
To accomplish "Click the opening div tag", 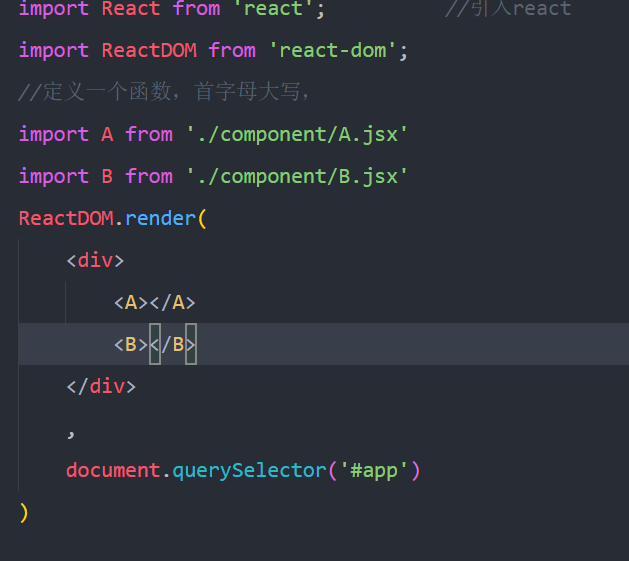I will [x=95, y=261].
